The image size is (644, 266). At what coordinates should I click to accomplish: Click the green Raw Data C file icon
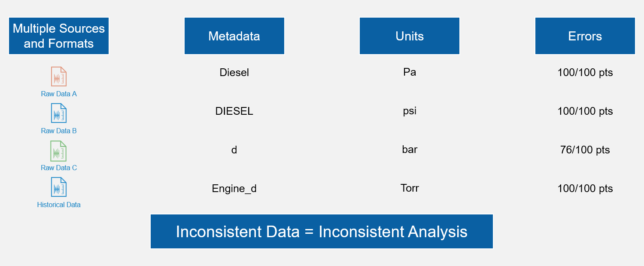[x=59, y=150]
